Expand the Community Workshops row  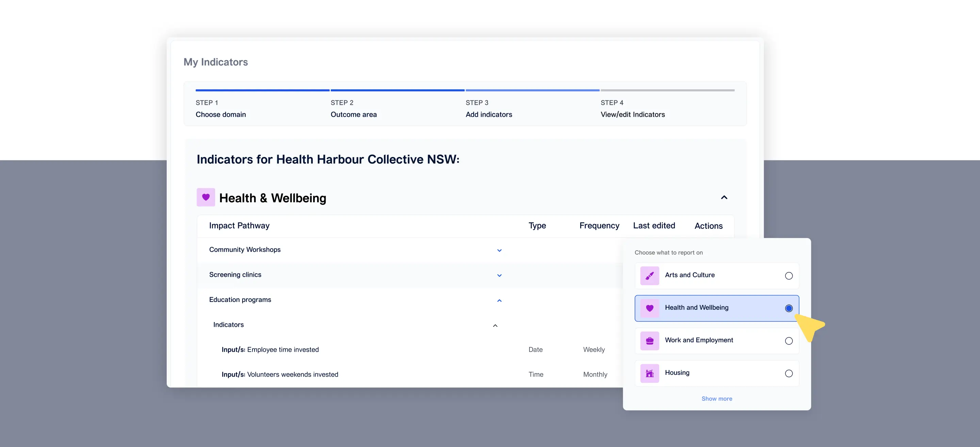click(x=499, y=250)
